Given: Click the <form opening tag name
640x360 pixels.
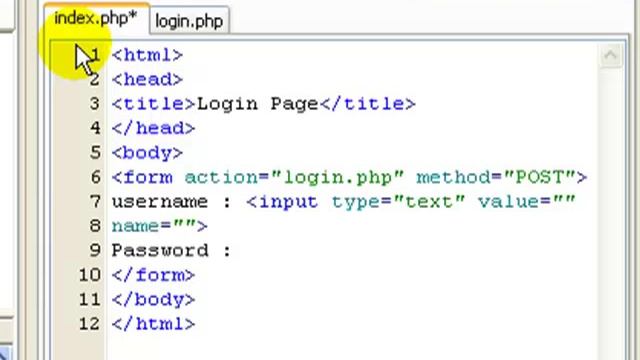Looking at the screenshot, I should click(x=142, y=178).
